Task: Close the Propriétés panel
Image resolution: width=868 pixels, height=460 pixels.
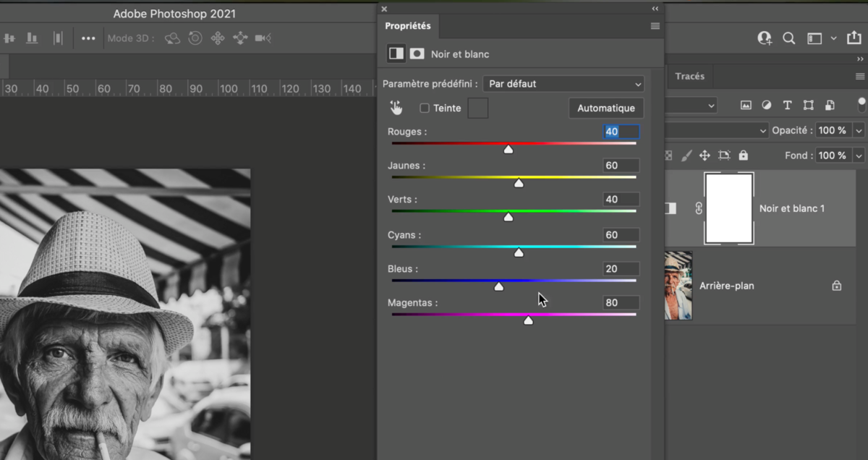Action: coord(384,9)
